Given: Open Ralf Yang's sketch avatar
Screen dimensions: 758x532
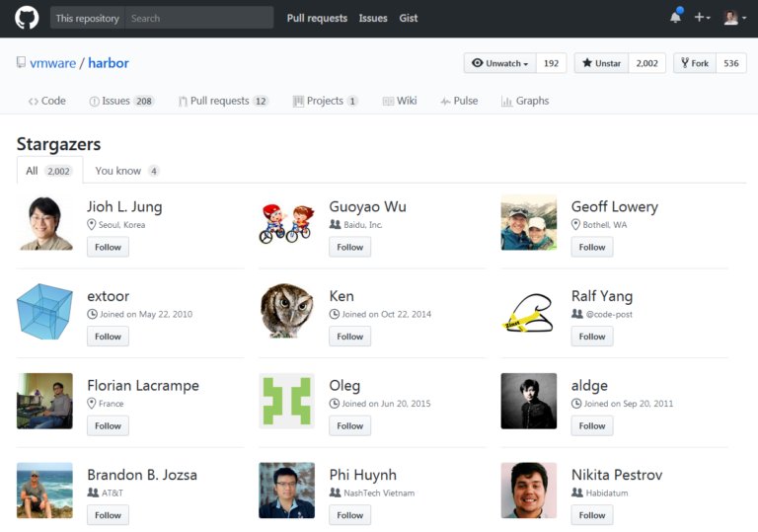Looking at the screenshot, I should (x=529, y=312).
